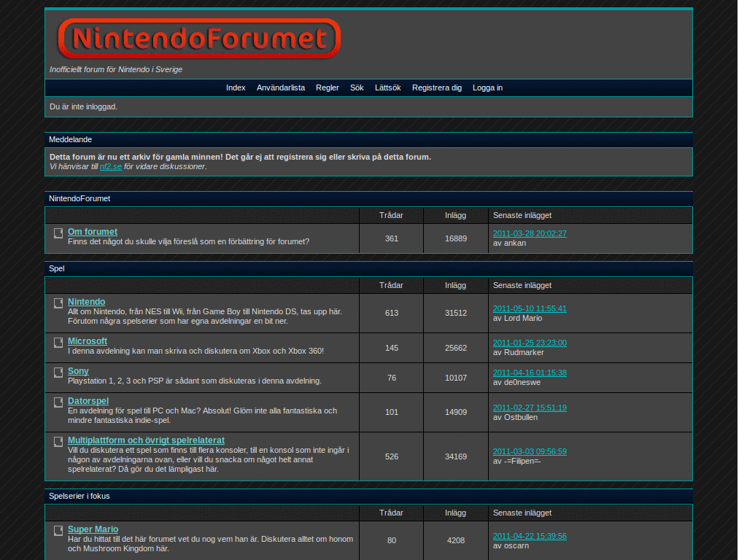Open latest post dated 2011-01-25 23:23:00
The height and width of the screenshot is (560, 747).
click(x=530, y=343)
